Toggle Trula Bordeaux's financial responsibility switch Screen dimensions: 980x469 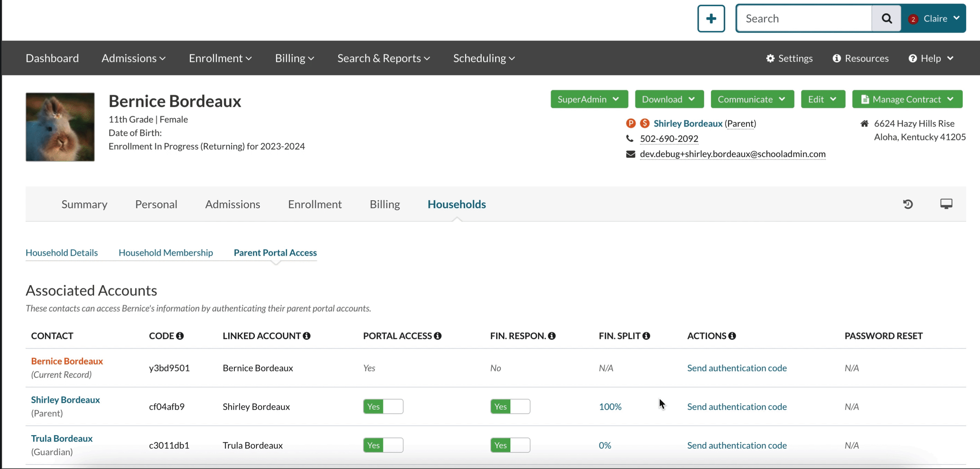pos(510,445)
